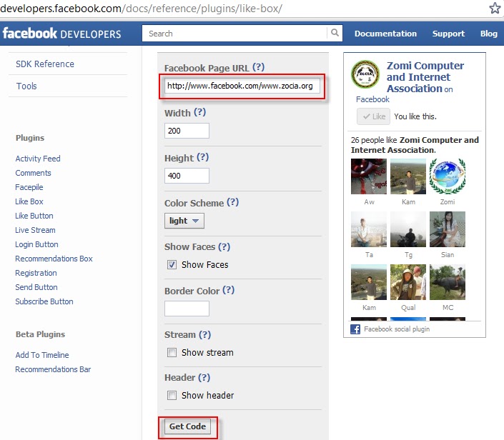The image size is (504, 440).
Task: Open the Recommendations Box link
Action: pos(54,259)
